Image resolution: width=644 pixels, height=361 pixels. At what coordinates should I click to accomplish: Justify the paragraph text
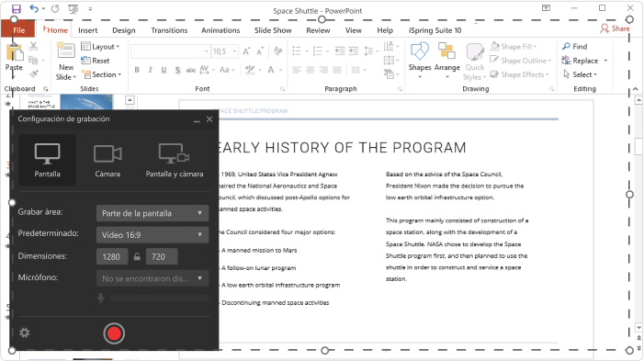click(337, 70)
